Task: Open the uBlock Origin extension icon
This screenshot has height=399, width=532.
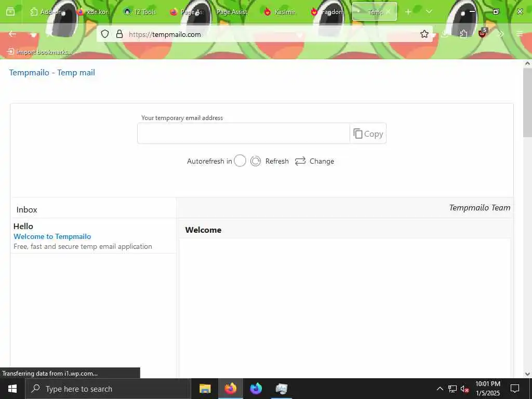Action: coord(483,33)
